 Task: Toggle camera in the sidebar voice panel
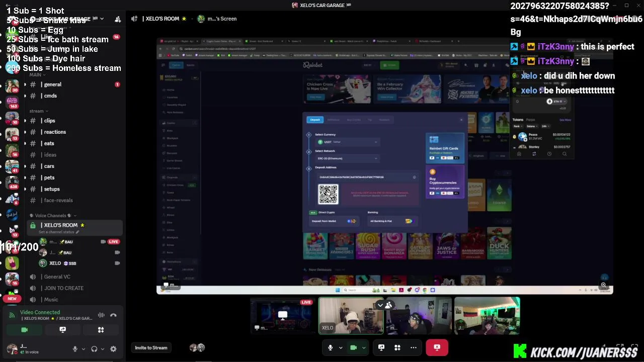tap(24, 330)
